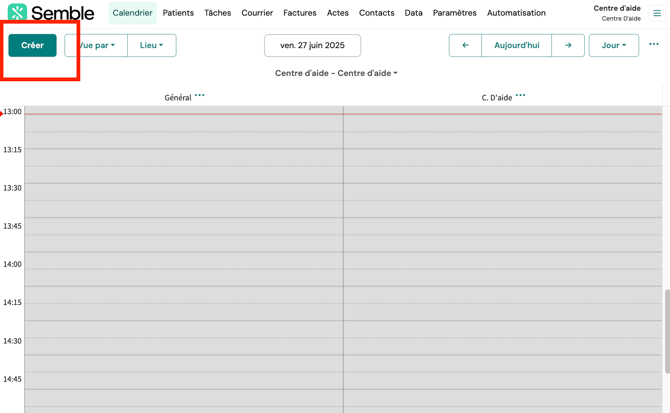Open C. D'aide column options ellipsis
Viewport: 670px width, 413px height.
pyautogui.click(x=520, y=96)
